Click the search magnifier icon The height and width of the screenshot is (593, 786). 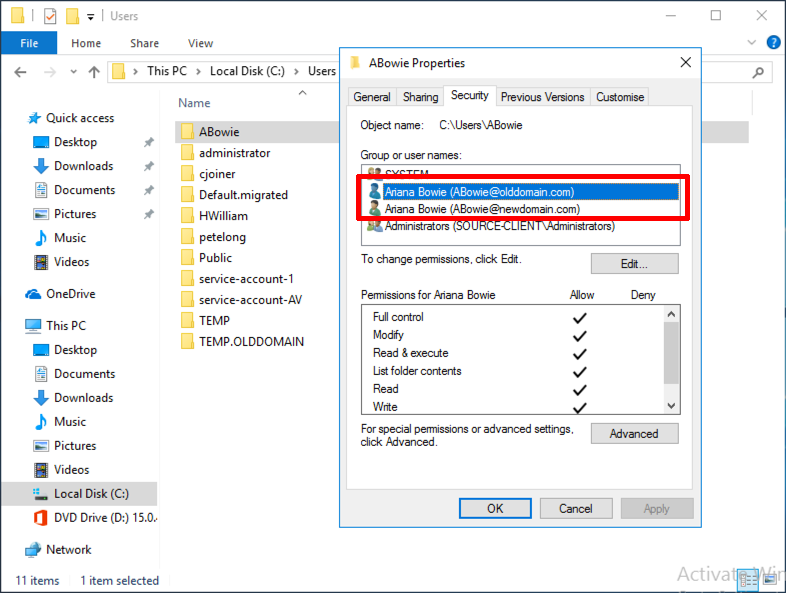coord(758,72)
